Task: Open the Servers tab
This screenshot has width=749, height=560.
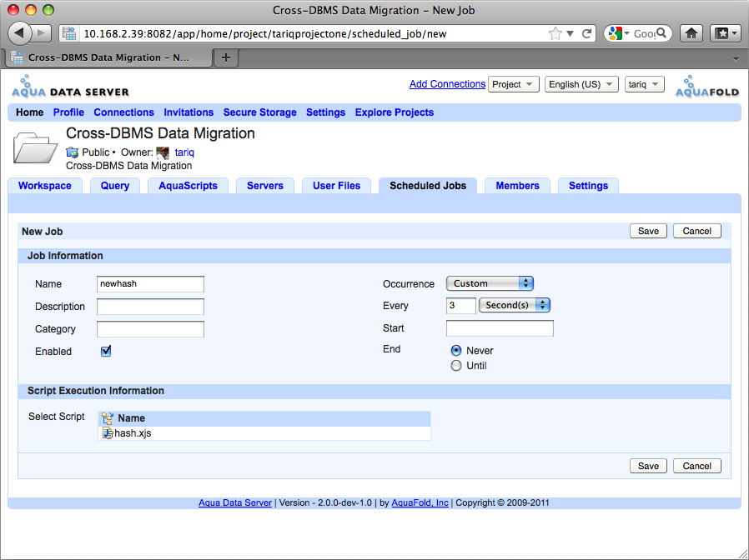Action: [265, 186]
